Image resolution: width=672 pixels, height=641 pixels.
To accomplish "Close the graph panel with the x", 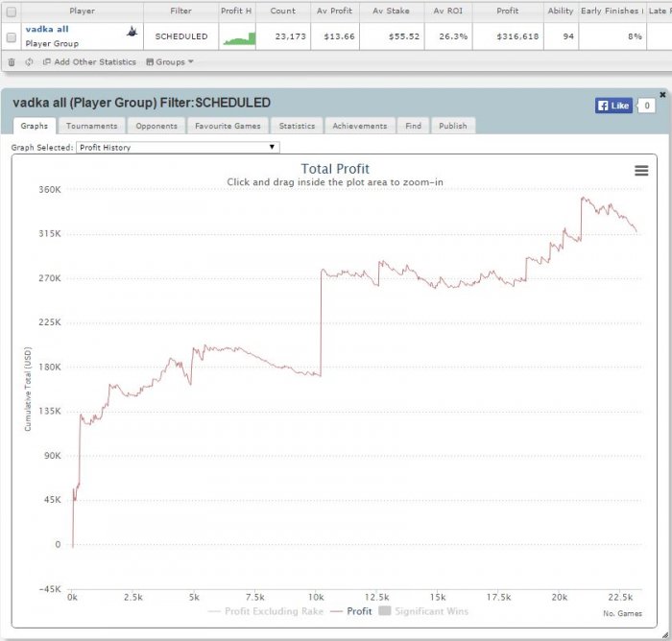I will tap(662, 95).
